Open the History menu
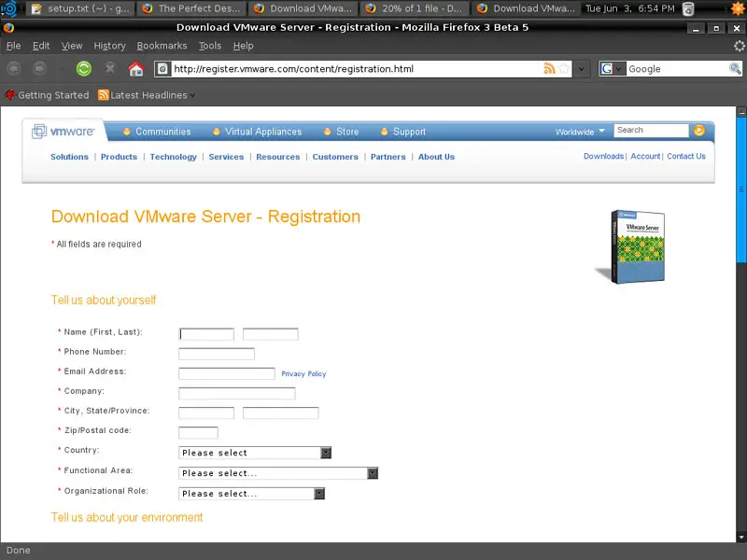747x560 pixels. pyautogui.click(x=109, y=46)
